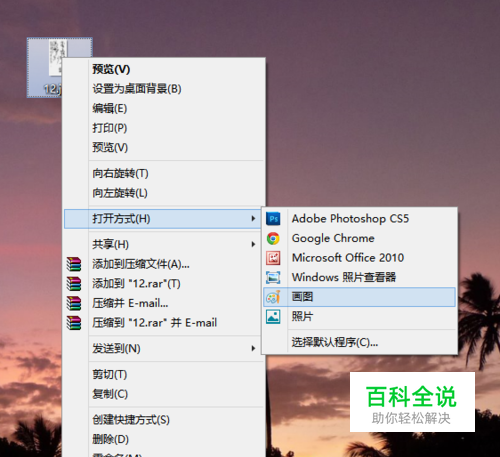This screenshot has width=500, height=457.
Task: Click the 照片 app icon
Action: [x=273, y=317]
